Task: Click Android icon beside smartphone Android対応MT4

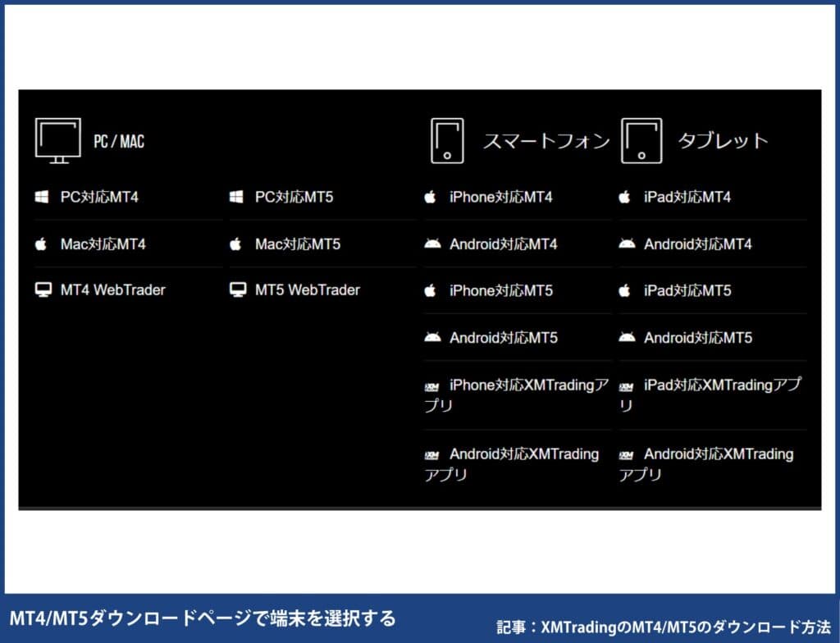Action: pyautogui.click(x=432, y=244)
